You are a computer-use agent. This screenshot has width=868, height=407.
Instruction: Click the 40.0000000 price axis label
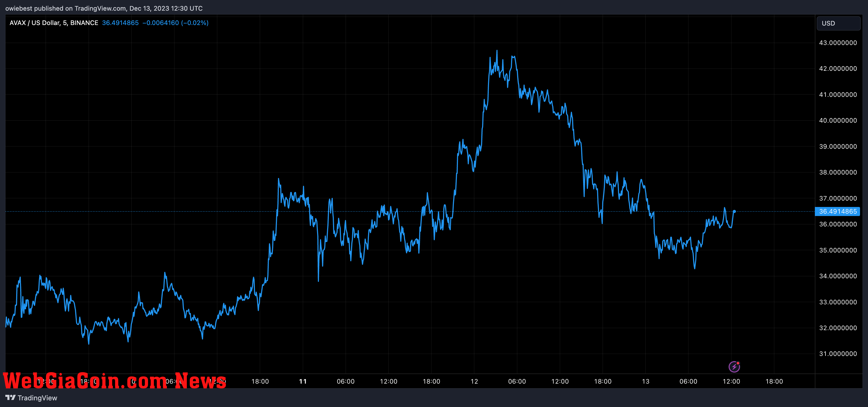coord(838,121)
